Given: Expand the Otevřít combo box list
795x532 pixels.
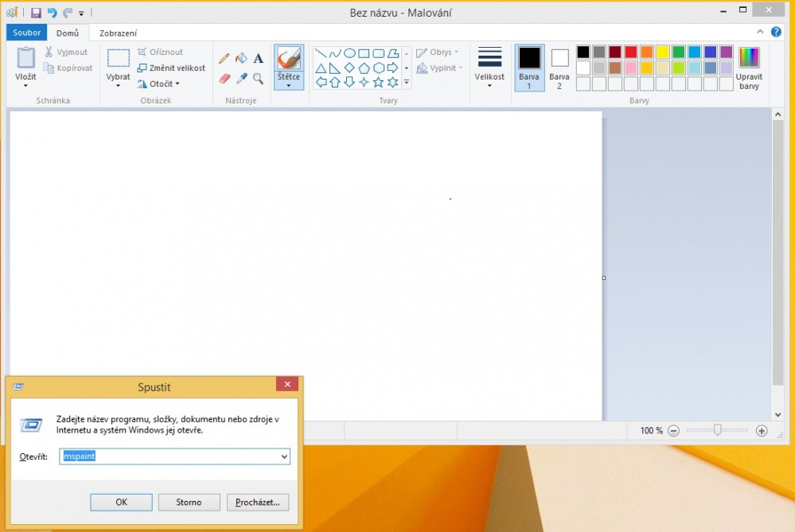Looking at the screenshot, I should pos(284,456).
